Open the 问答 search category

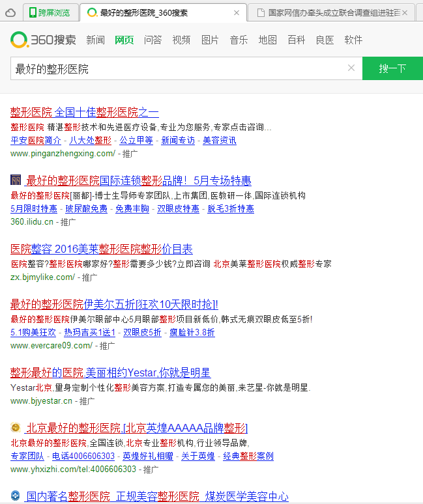[x=153, y=40]
